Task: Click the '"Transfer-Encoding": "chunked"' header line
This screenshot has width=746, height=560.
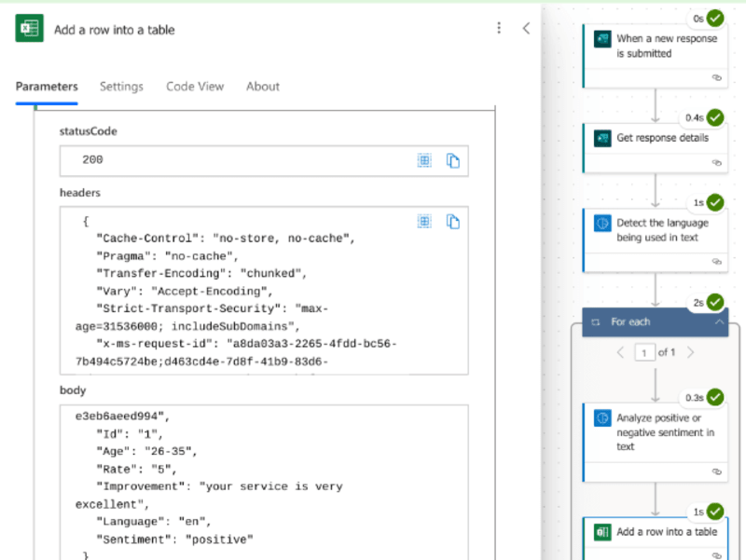Action: (x=201, y=273)
